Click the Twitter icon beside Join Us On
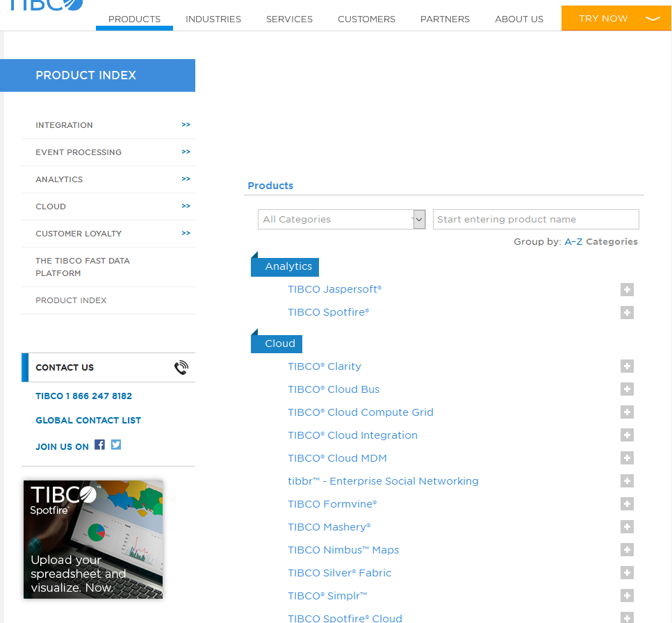This screenshot has height=623, width=672. click(116, 445)
